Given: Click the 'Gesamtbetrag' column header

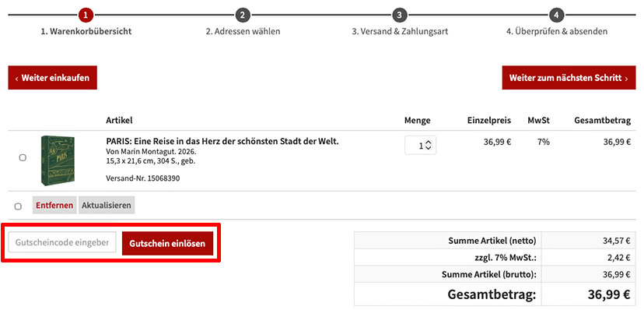Looking at the screenshot, I should pos(602,121).
